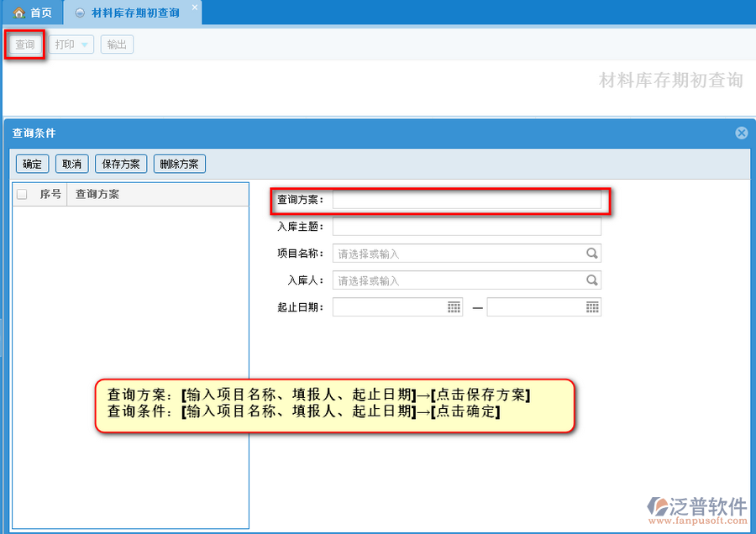
Task: Close the 查询条件 dialog
Action: click(742, 133)
